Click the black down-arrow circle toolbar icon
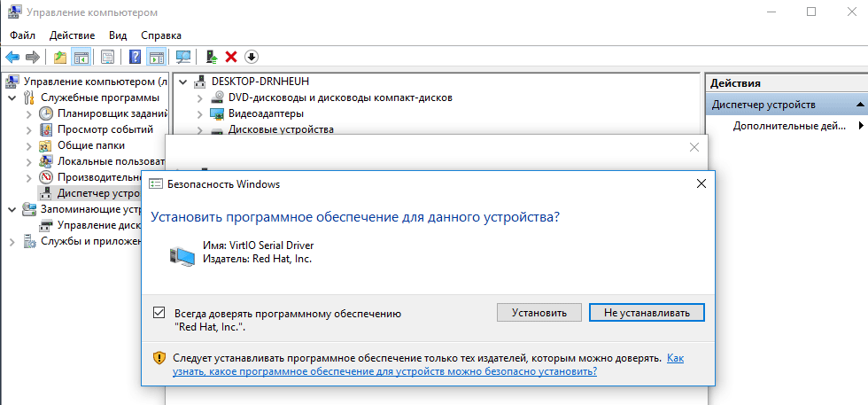This screenshot has height=405, width=868. (251, 57)
